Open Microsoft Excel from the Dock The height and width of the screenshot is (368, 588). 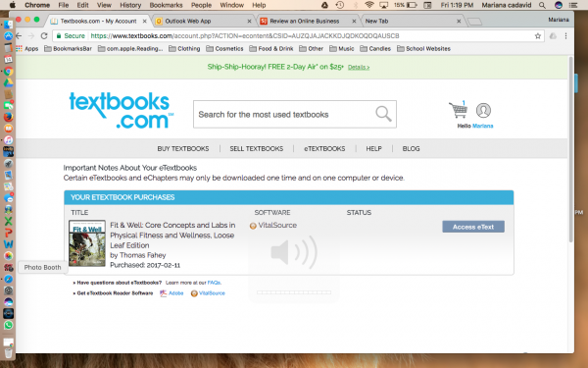click(8, 221)
